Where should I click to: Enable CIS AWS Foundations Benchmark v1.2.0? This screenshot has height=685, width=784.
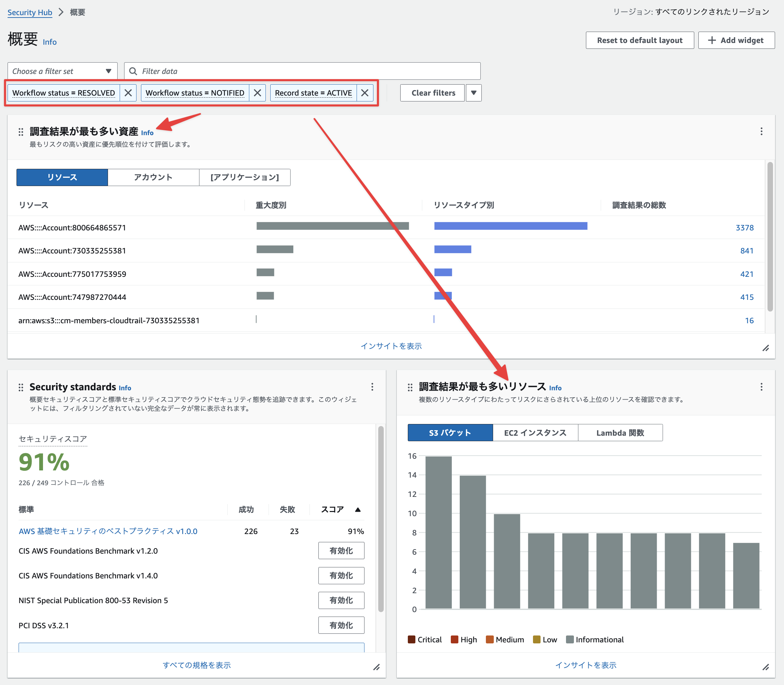[341, 551]
